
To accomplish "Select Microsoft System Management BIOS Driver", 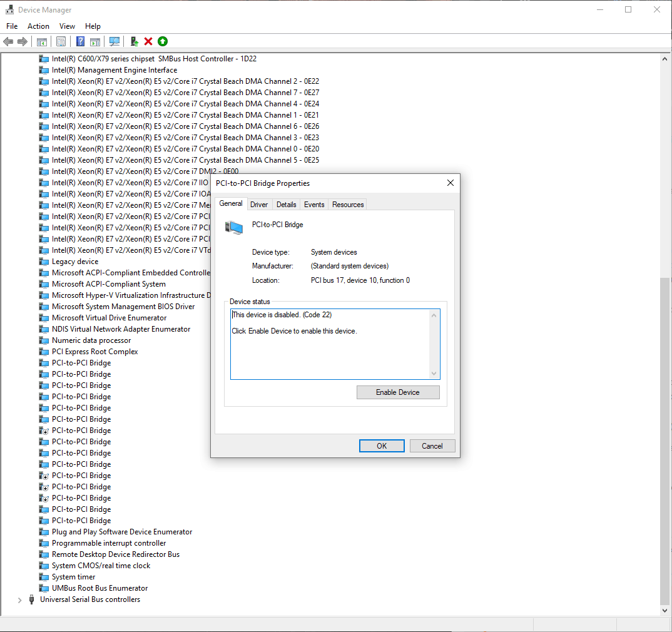I will [x=123, y=307].
